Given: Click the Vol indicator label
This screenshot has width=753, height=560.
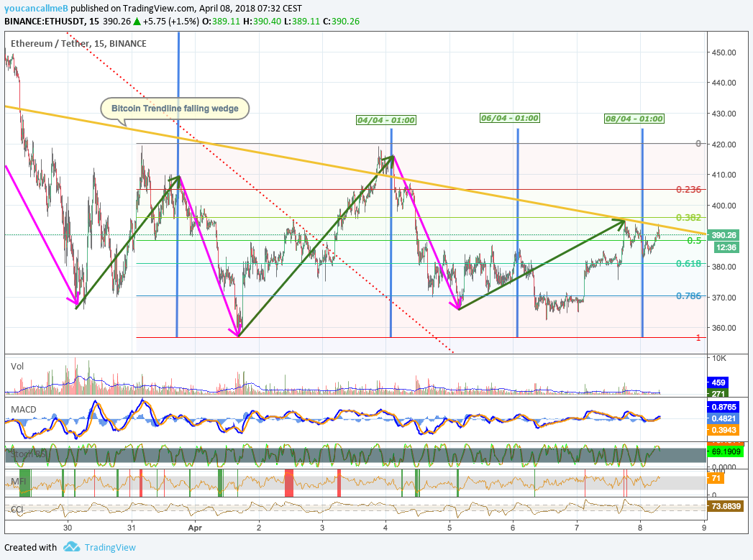Looking at the screenshot, I should [x=17, y=367].
